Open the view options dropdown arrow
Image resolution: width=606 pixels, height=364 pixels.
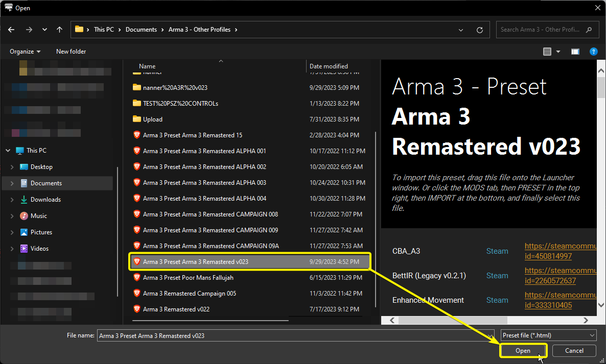558,52
